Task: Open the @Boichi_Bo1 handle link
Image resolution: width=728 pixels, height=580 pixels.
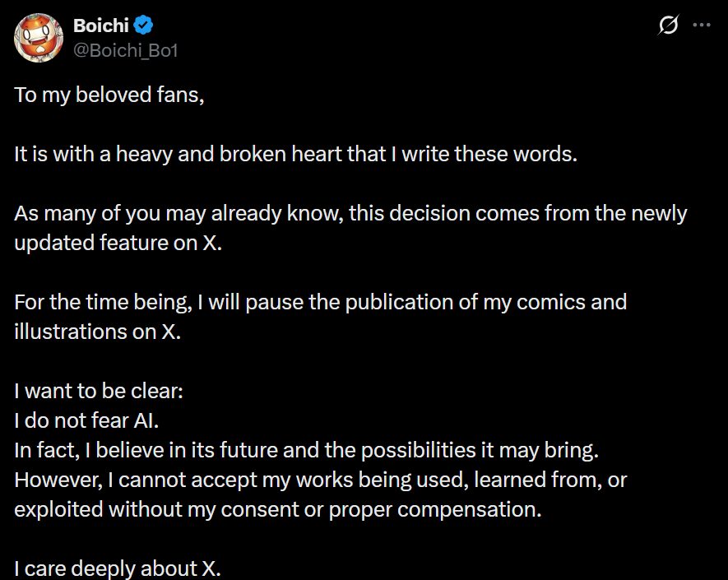Action: pyautogui.click(x=126, y=50)
